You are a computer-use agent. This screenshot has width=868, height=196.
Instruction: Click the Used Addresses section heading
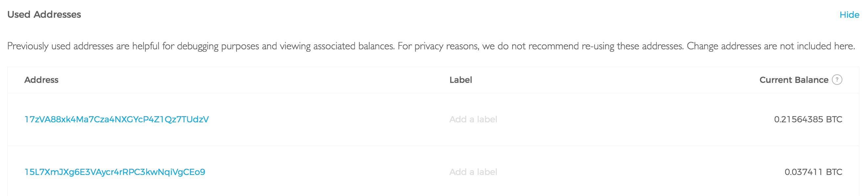click(44, 14)
